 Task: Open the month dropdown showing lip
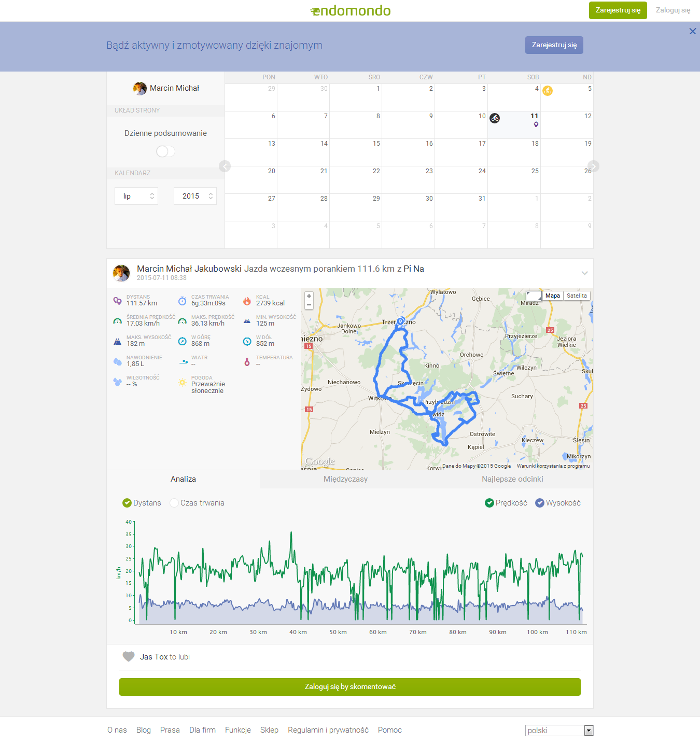pos(136,196)
